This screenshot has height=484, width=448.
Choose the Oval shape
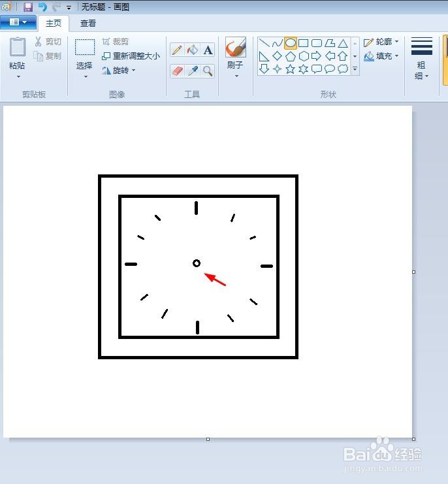291,43
